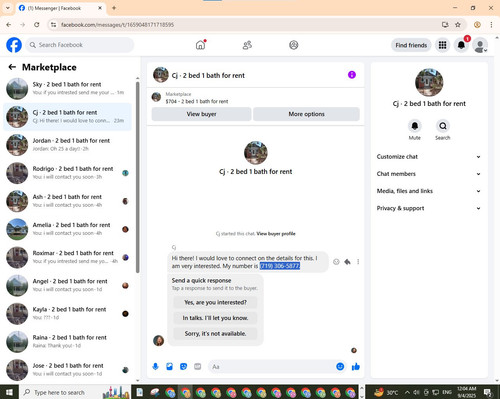Open Amelia 2 bed 1 bath conversation
The image size is (500, 399).
tap(67, 229)
